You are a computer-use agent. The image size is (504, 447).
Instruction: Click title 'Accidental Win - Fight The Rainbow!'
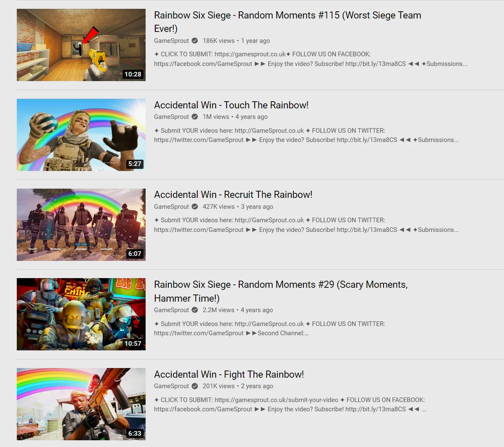229,374
